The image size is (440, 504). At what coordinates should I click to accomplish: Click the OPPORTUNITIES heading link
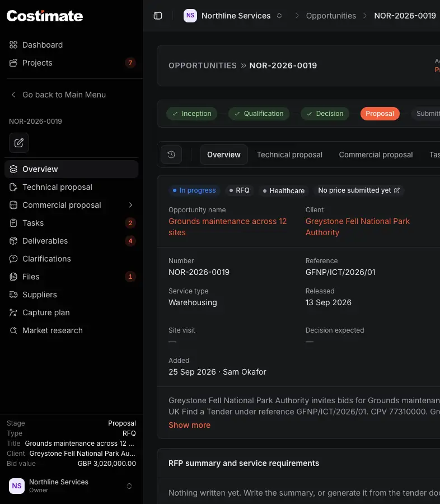click(x=203, y=66)
